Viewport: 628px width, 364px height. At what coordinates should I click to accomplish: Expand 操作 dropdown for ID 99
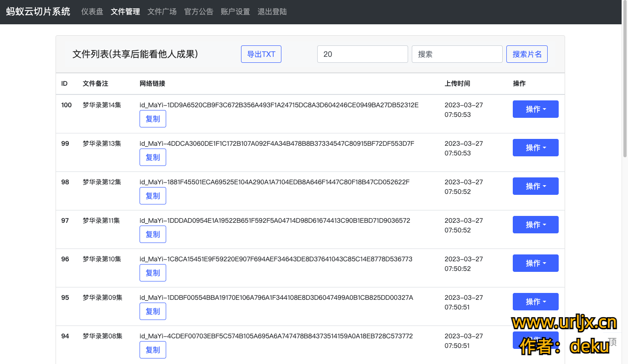(536, 148)
